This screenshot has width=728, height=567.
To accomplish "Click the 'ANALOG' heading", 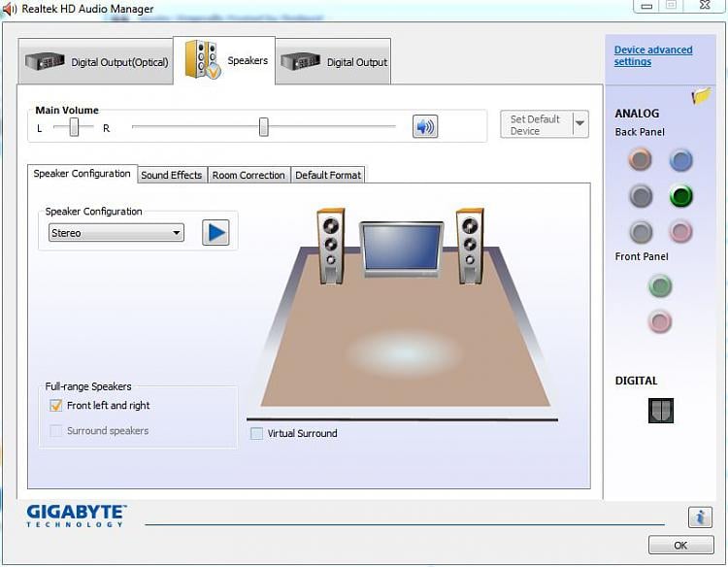I will pyautogui.click(x=637, y=114).
